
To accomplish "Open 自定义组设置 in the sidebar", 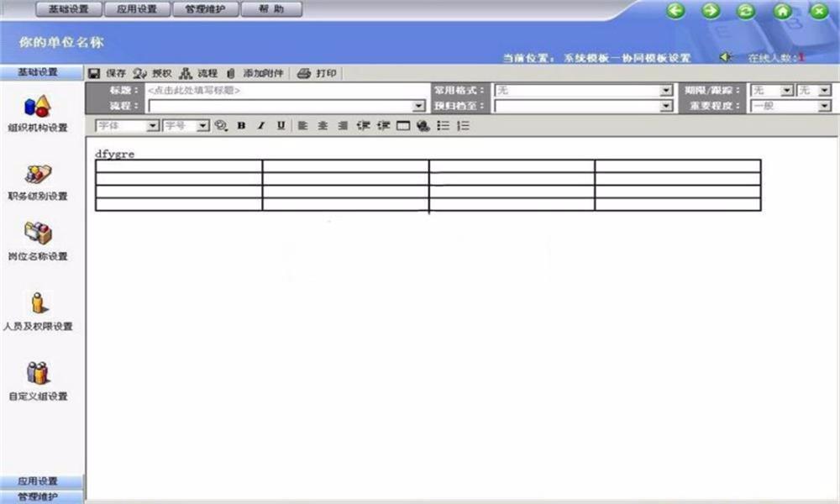I will 38,381.
